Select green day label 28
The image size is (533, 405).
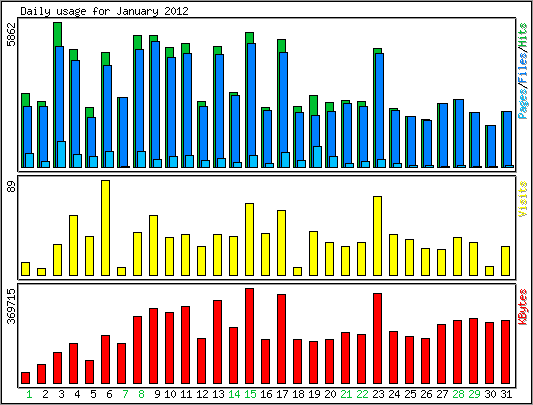(458, 394)
